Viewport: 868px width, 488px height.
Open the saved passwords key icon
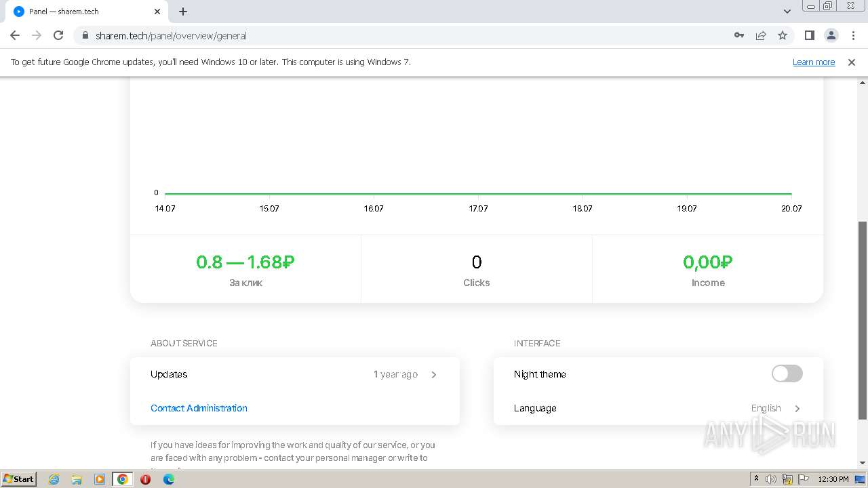click(739, 35)
